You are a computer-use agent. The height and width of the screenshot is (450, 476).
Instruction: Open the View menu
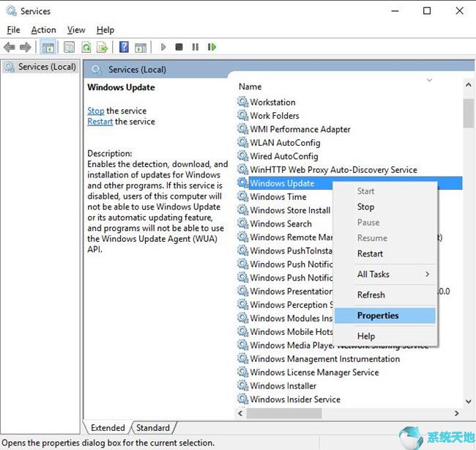pyautogui.click(x=76, y=30)
